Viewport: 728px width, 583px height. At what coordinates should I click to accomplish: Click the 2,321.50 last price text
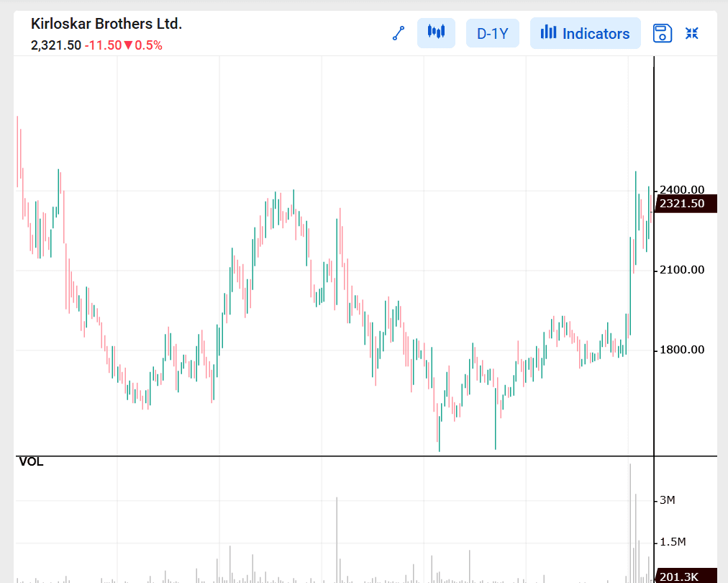pyautogui.click(x=55, y=45)
